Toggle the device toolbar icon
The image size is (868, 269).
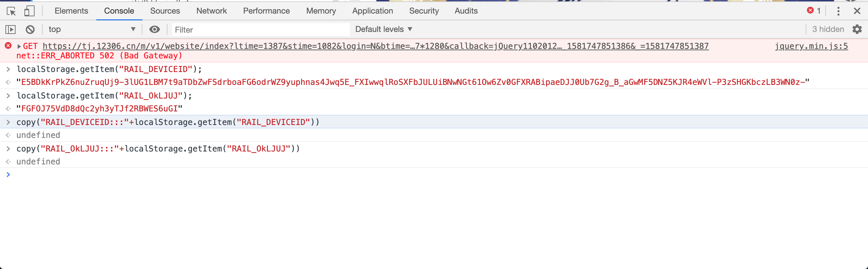pos(29,11)
